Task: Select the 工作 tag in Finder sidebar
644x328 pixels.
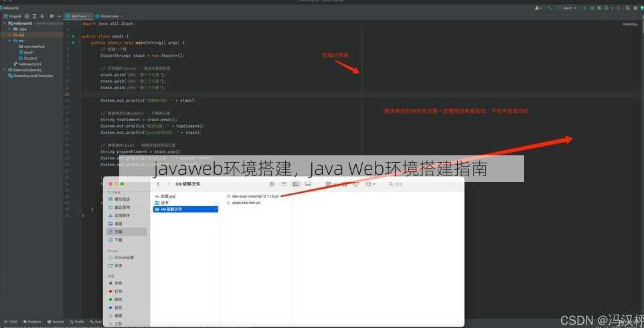Action: (127, 324)
